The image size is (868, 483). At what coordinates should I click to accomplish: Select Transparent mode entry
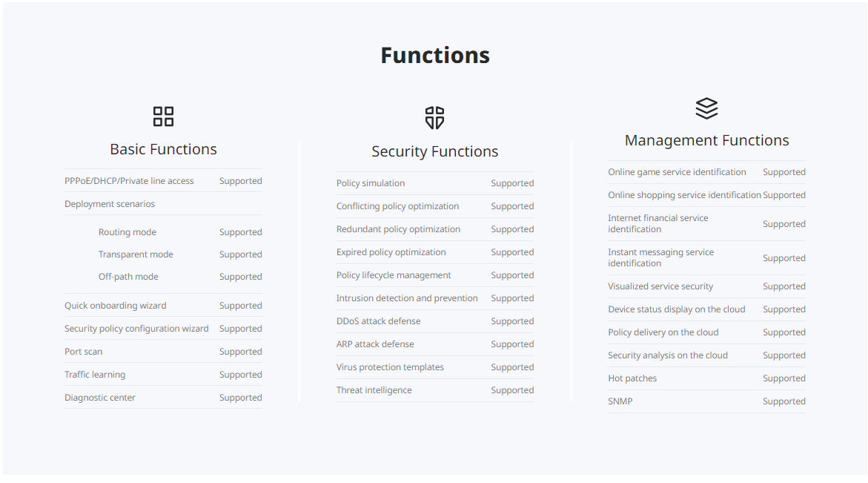coord(136,254)
